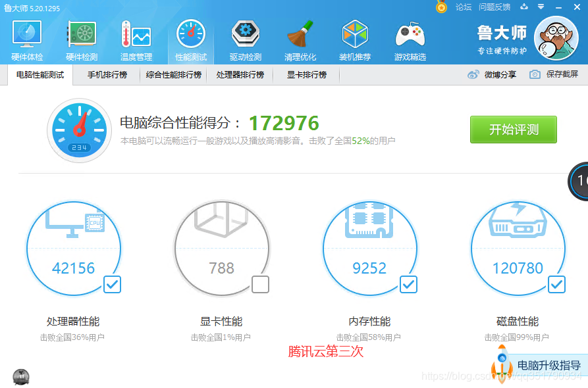Uncheck the 内存性能 checkbox
The image size is (588, 388).
(x=408, y=285)
